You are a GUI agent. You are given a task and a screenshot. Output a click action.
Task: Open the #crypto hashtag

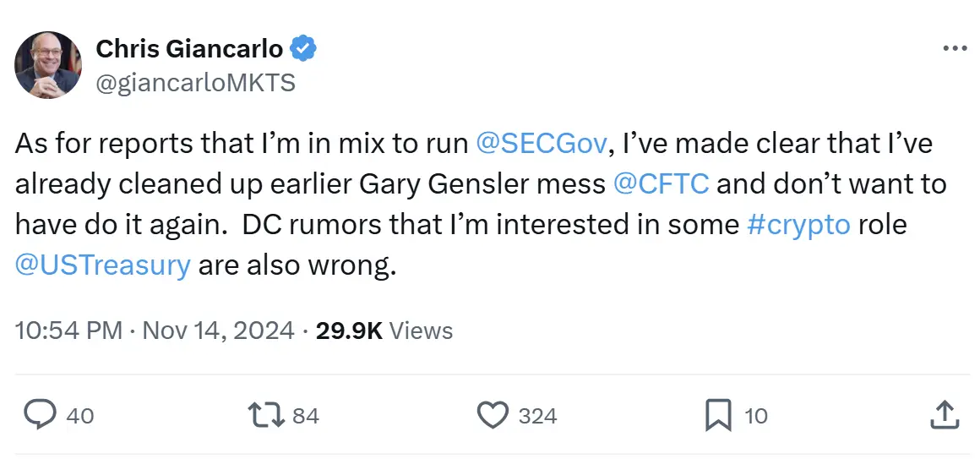pos(798,225)
